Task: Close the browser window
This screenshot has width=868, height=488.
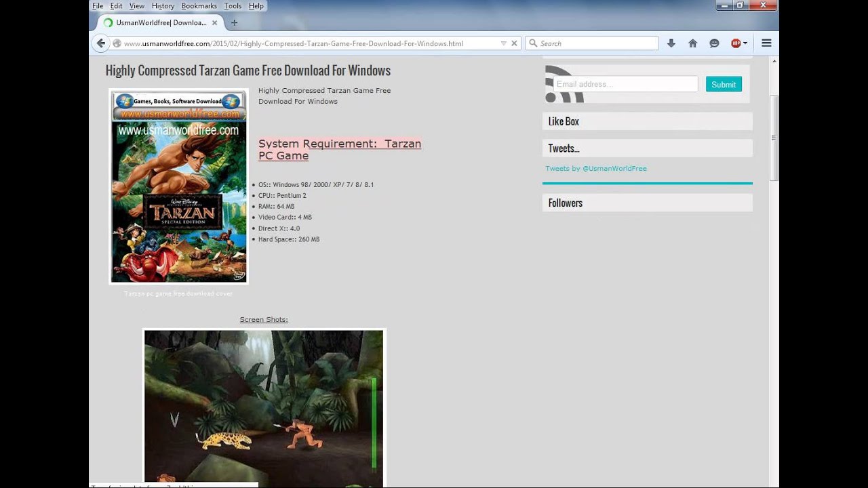Action: pos(763,5)
